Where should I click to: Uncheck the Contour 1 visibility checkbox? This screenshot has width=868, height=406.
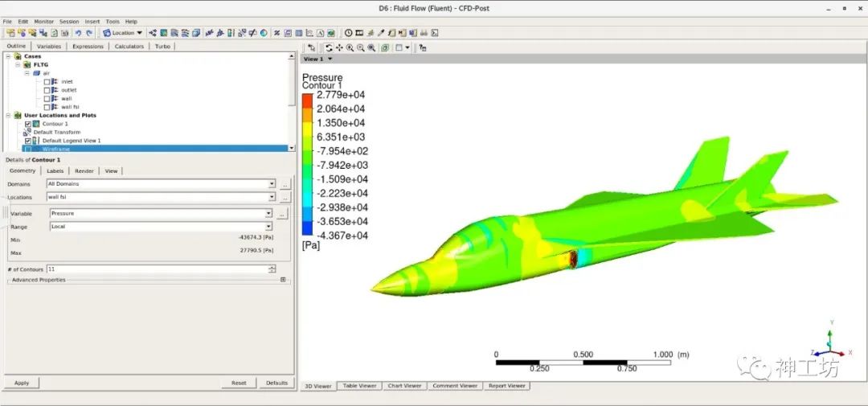[x=27, y=124]
